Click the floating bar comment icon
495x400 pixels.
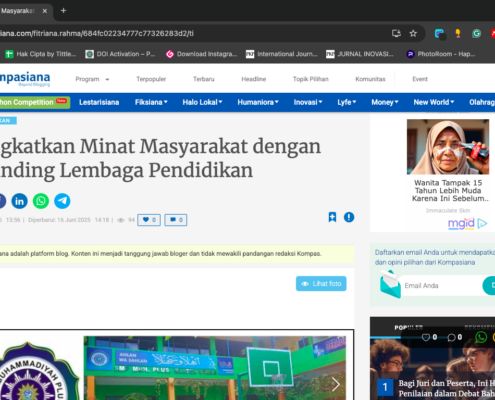[451, 337]
